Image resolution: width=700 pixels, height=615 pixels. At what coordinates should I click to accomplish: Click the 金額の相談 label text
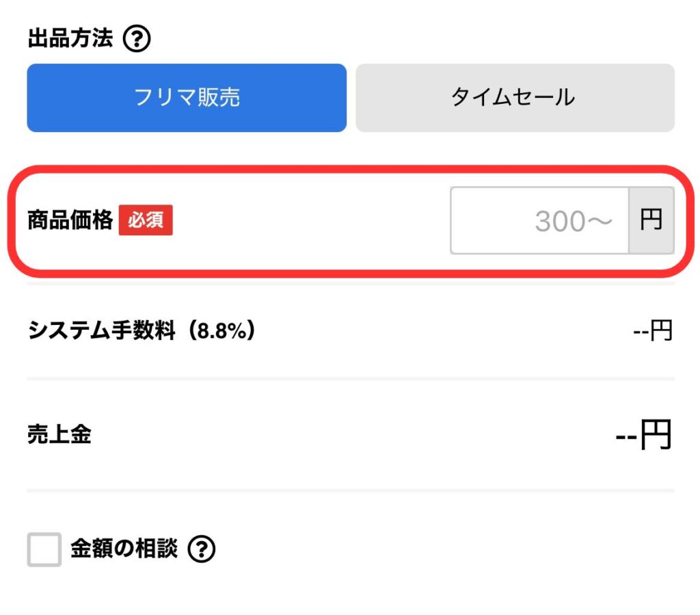(124, 549)
